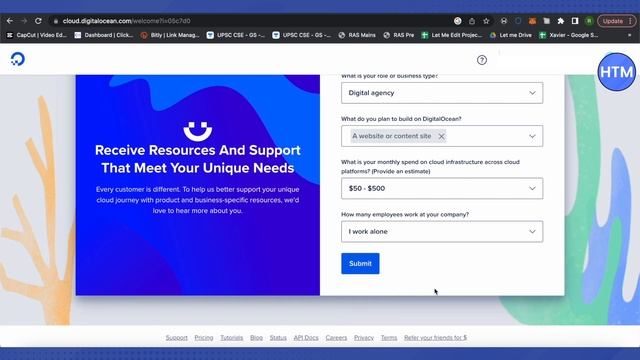The image size is (640, 360).
Task: Open the Terms footer link
Action: coord(389,338)
